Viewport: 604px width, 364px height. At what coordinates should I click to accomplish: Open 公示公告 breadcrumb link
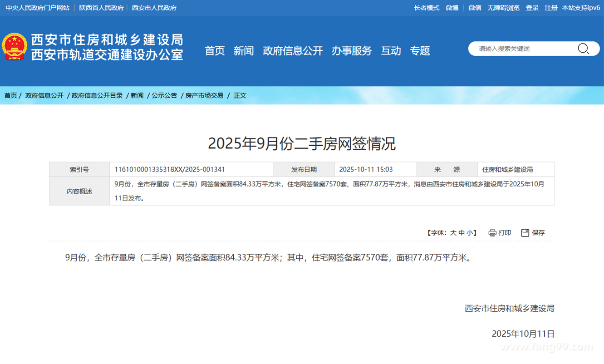[x=164, y=95]
